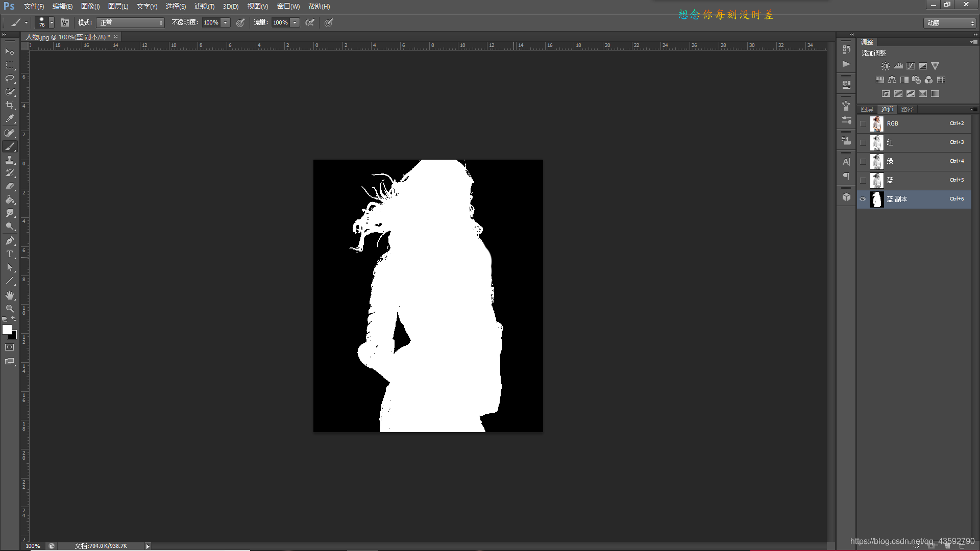This screenshot has height=551, width=980.
Task: Select the Lasso tool
Action: pyautogui.click(x=10, y=79)
